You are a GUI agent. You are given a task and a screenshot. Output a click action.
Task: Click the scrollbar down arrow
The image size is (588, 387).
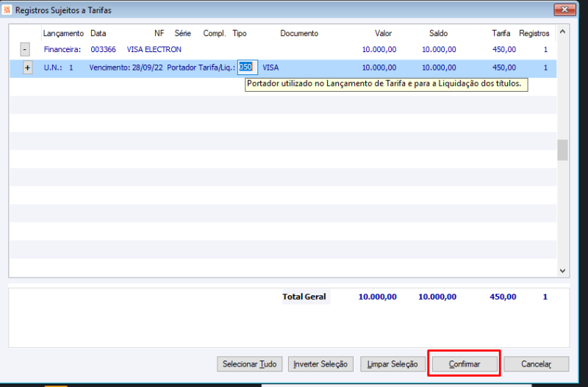[x=562, y=270]
